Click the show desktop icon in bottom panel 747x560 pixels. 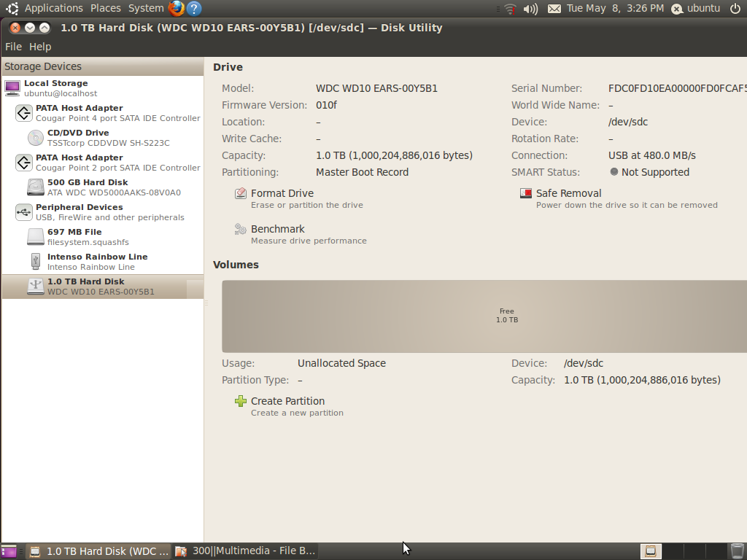9,551
